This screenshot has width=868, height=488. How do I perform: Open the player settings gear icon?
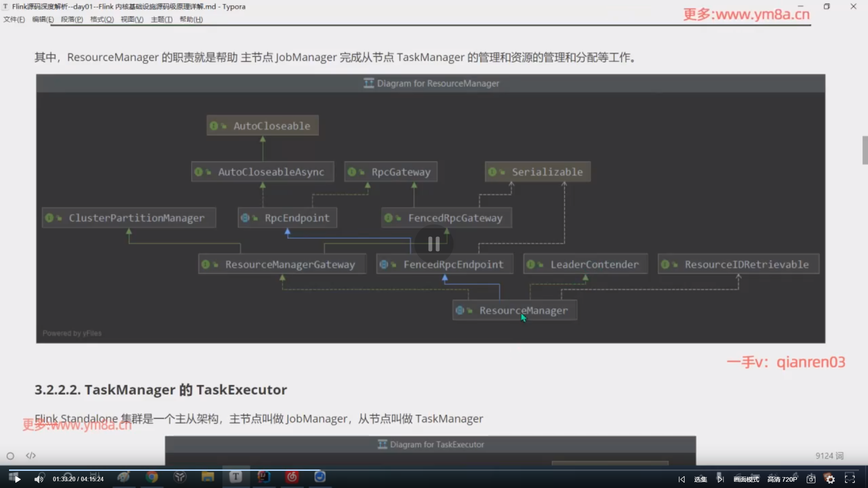(830, 479)
